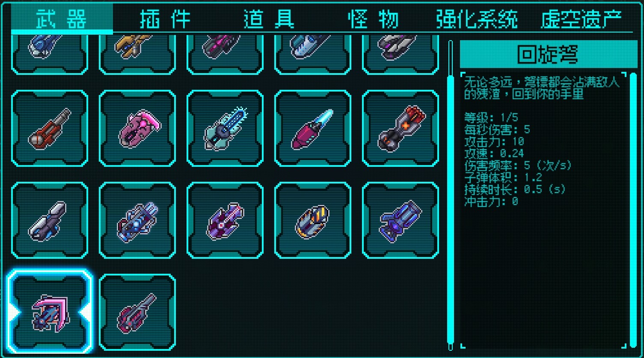Select the 武器 tab

point(62,18)
